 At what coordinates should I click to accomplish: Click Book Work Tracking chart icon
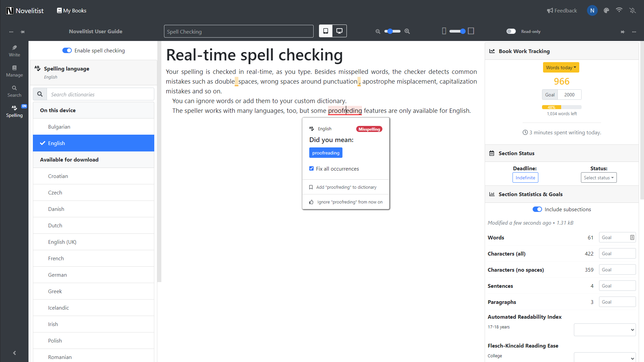coord(492,51)
